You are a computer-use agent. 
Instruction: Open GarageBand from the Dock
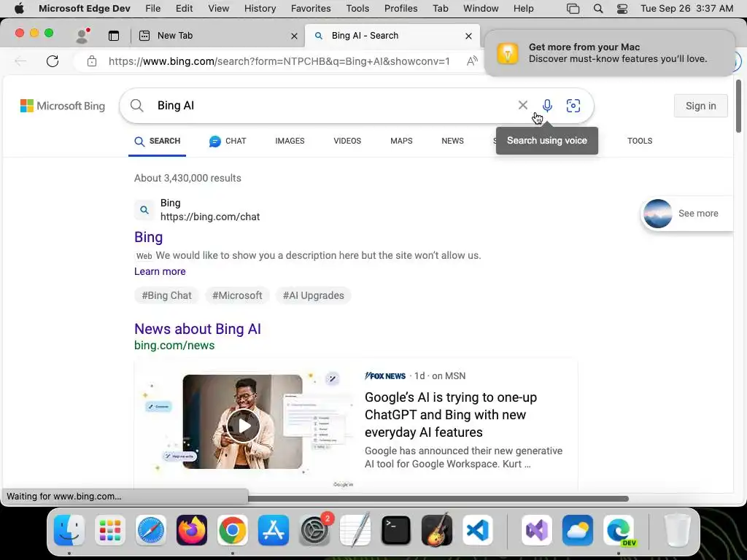click(437, 530)
